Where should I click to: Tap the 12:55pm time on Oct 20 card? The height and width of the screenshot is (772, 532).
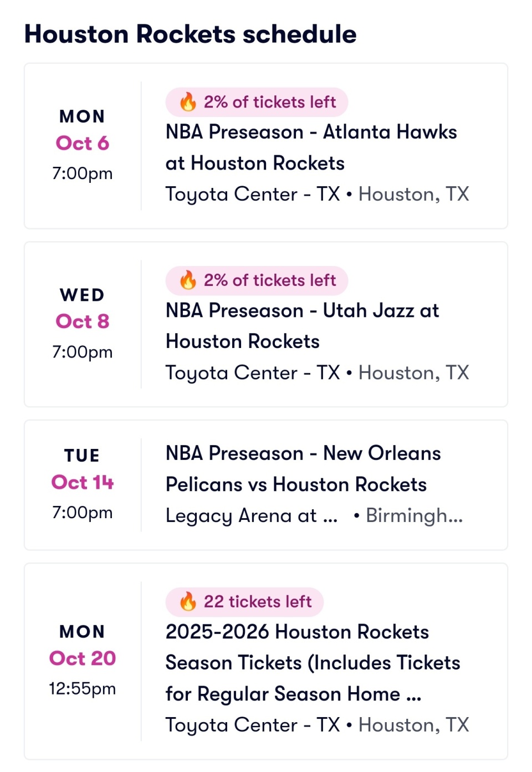83,689
